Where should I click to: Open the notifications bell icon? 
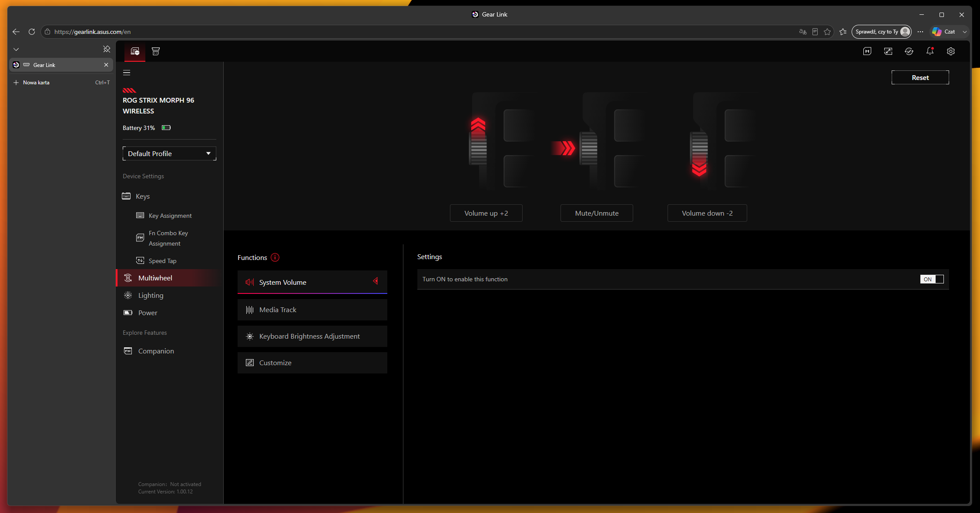click(x=930, y=51)
